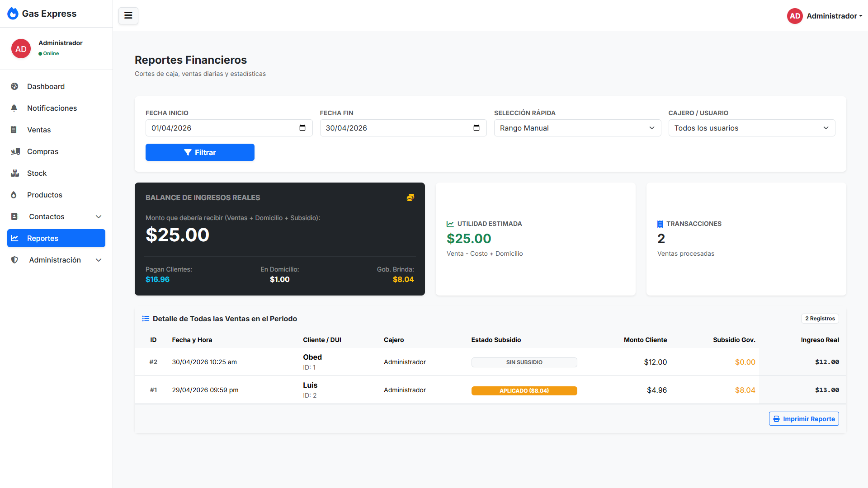Click Monto Cliente $4.96
This screenshot has width=868, height=488.
click(657, 390)
